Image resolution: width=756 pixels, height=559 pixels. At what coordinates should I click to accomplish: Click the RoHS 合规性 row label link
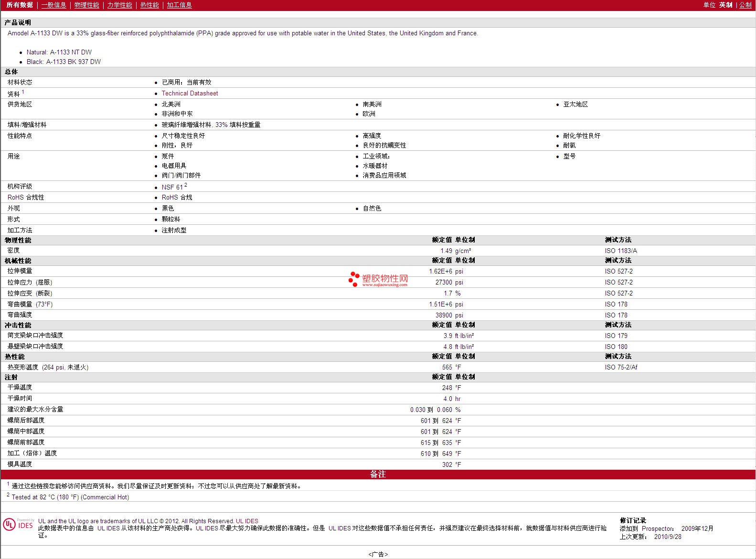26,198
